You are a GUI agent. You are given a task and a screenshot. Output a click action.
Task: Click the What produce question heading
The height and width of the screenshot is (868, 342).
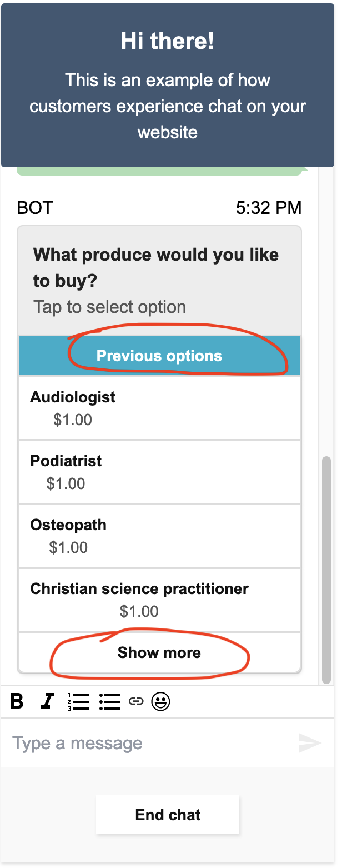coord(156,268)
